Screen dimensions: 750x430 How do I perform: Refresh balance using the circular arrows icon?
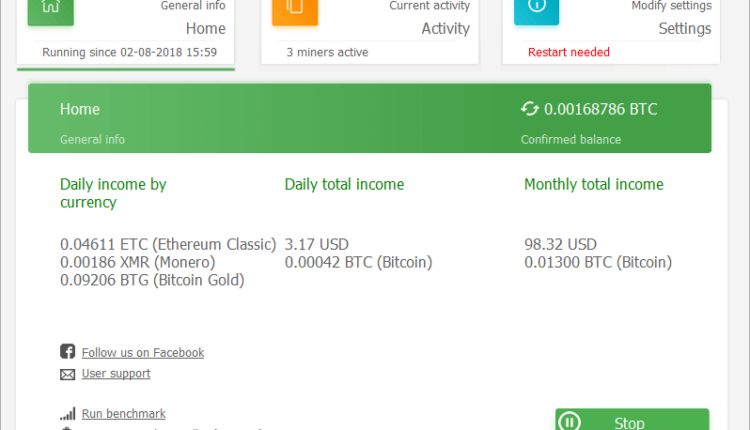click(530, 109)
